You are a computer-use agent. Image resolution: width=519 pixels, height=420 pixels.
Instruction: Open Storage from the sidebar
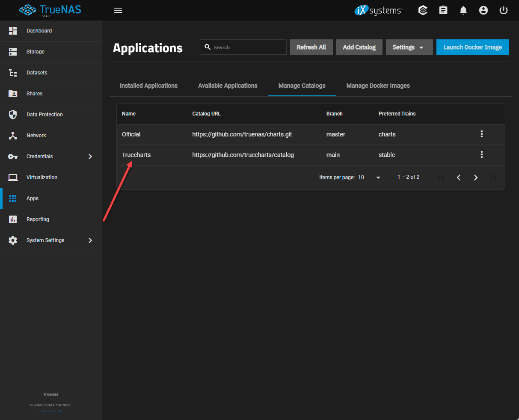click(36, 52)
